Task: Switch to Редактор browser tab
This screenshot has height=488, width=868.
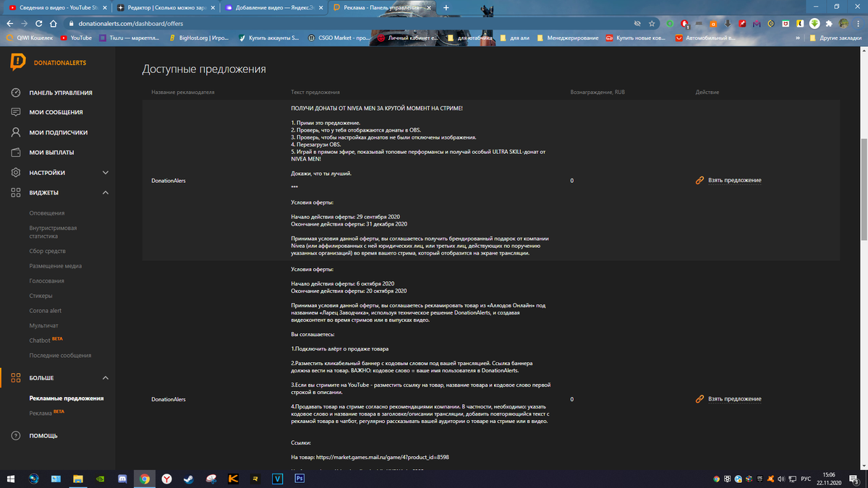Action: pyautogui.click(x=164, y=7)
